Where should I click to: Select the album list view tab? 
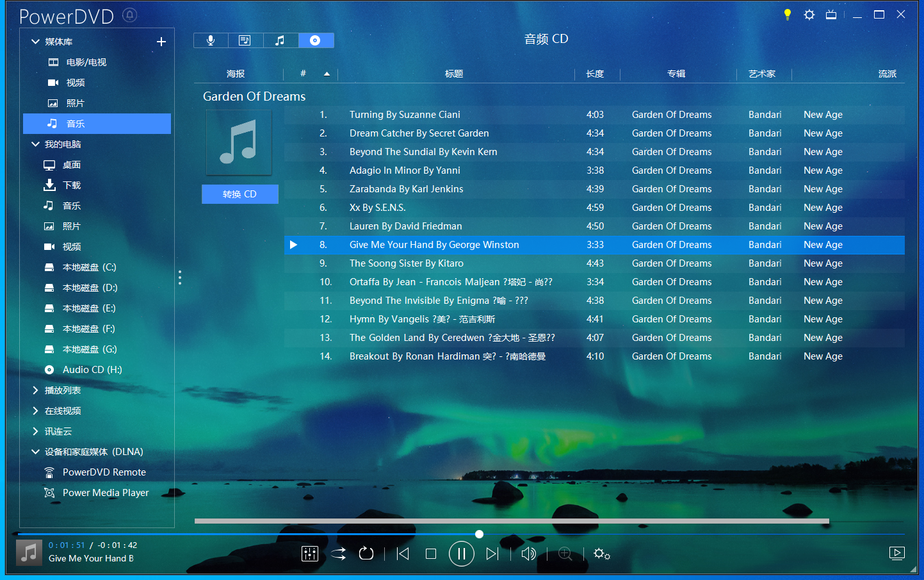[x=245, y=40]
